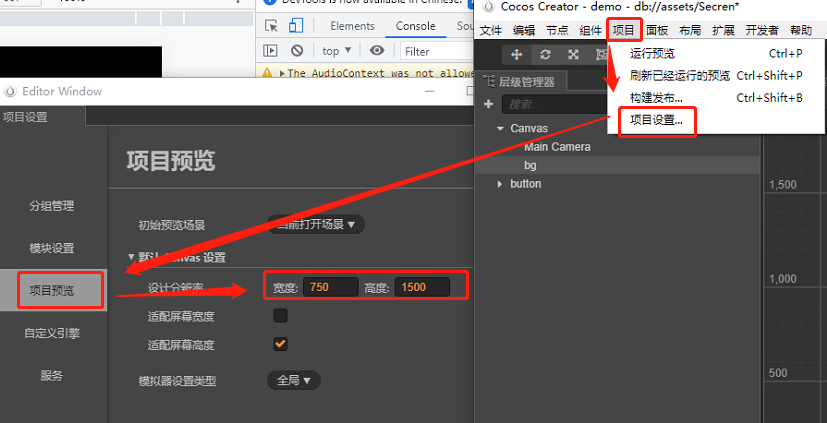
Task: Open the 模拟器设置类型 dropdown showing 全局
Action: click(294, 380)
